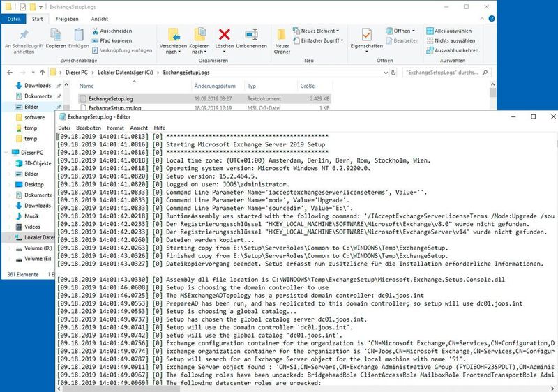This screenshot has height=392, width=558.
Task: Click Nichts auswählen in ribbon
Action: [451, 40]
